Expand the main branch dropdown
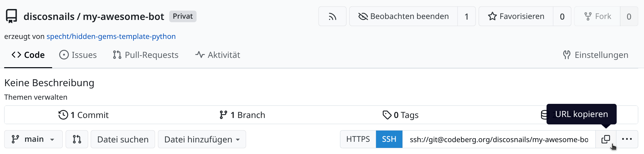This screenshot has width=644, height=154. click(33, 139)
